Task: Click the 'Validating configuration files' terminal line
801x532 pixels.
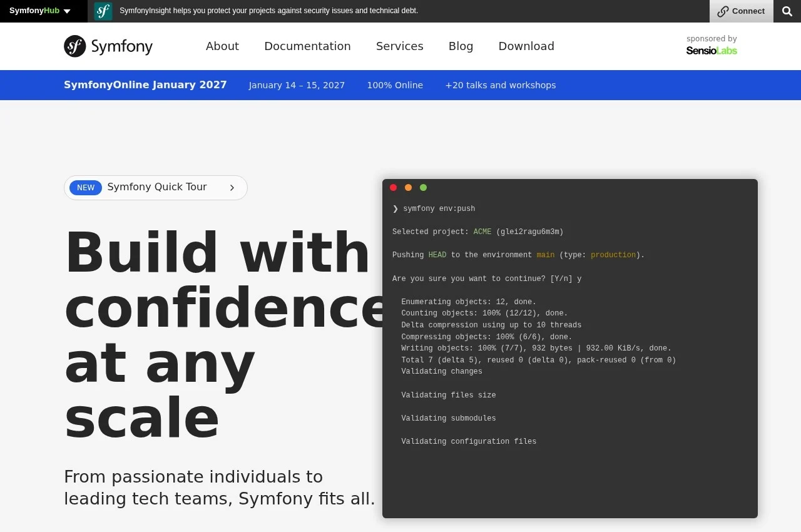Action: [x=469, y=442]
